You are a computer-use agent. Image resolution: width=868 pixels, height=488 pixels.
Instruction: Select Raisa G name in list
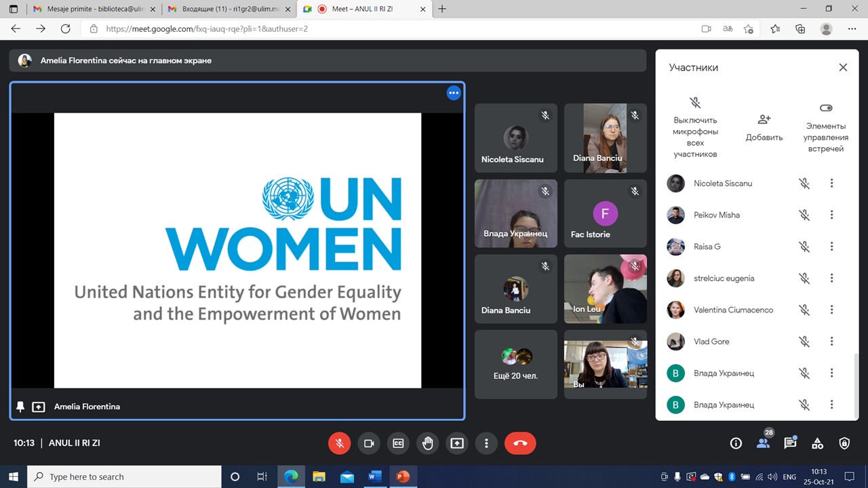pyautogui.click(x=707, y=247)
